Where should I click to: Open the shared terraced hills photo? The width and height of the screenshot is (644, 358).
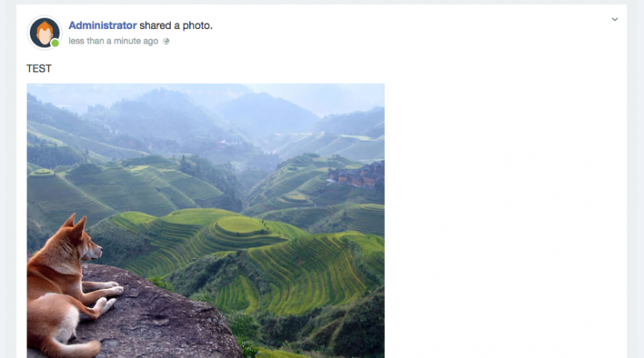point(206,221)
